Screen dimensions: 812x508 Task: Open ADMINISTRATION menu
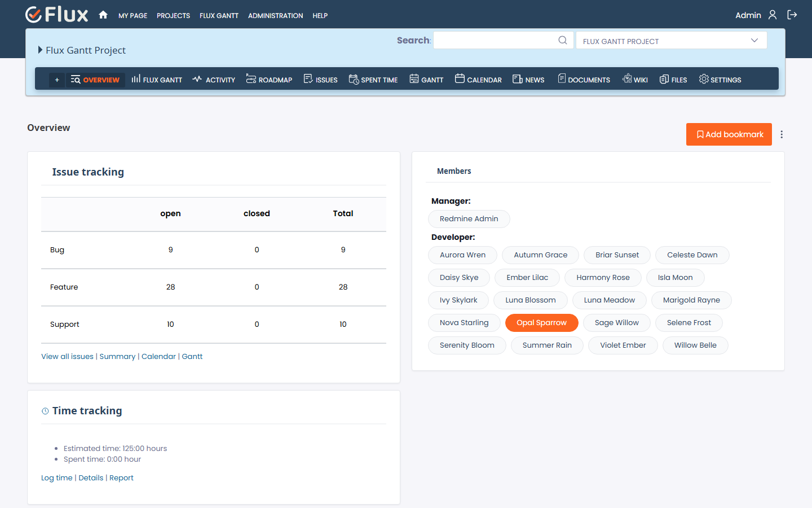[275, 16]
